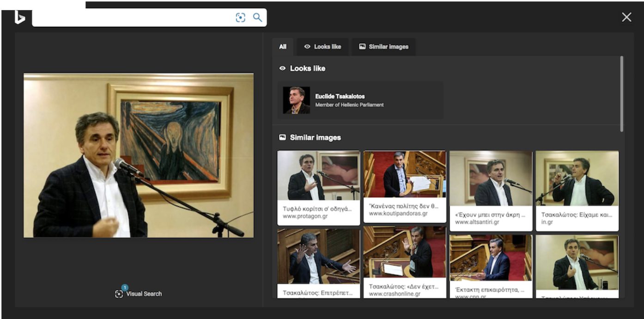Click the Visual Search button below the image
The image size is (644, 319).
click(x=139, y=294)
